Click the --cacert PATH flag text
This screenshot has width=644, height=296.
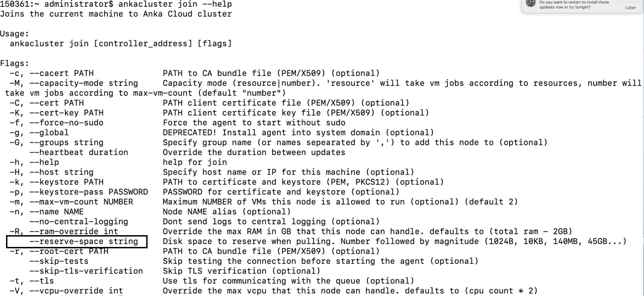click(x=62, y=73)
